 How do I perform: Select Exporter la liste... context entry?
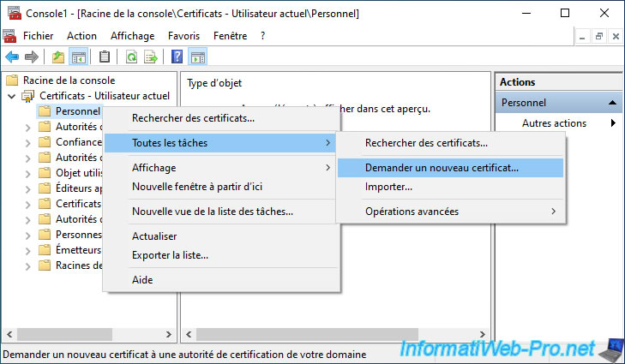tap(170, 255)
